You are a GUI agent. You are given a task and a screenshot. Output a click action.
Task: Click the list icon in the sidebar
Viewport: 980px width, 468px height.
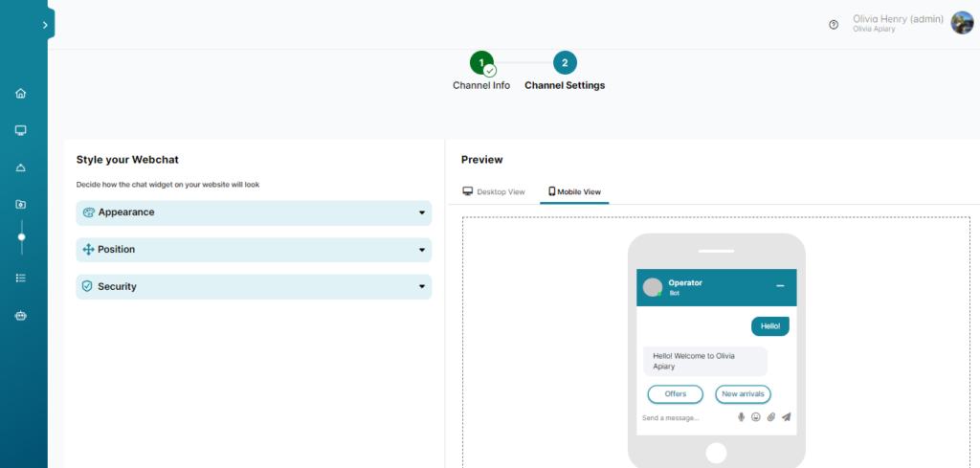point(21,279)
